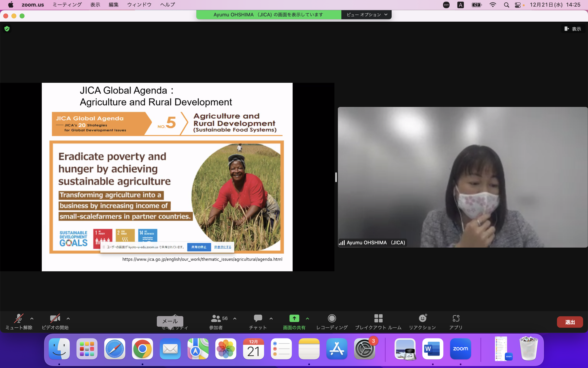The width and height of the screenshot is (588, 368).
Task: Open Wi-Fi status menu
Action: click(492, 5)
